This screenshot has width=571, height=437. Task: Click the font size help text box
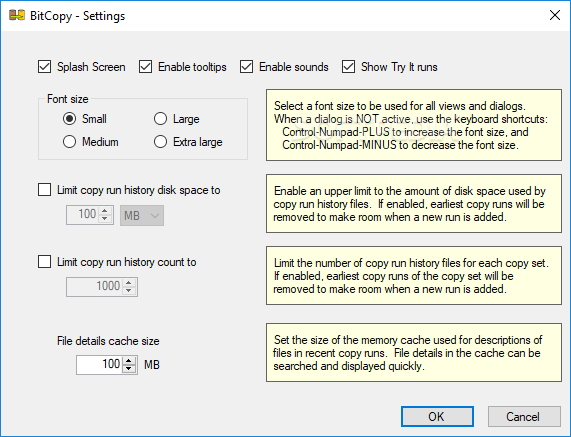[414, 125]
